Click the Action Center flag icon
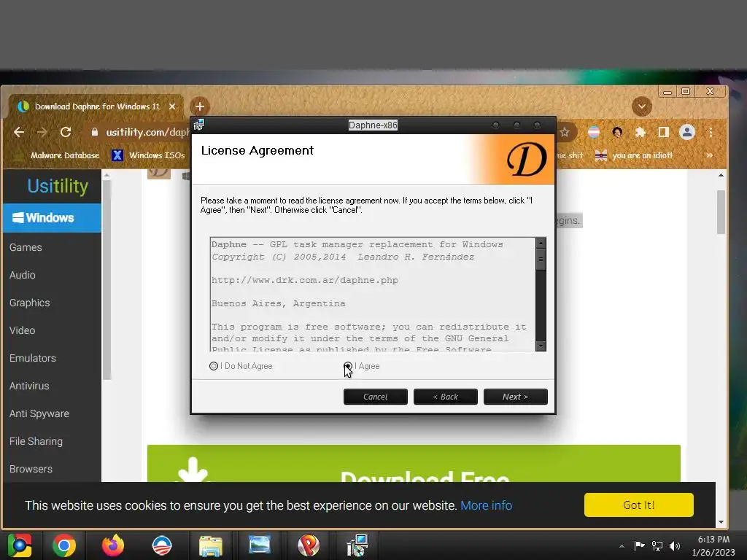Viewport: 747px width, 560px height. point(639,545)
